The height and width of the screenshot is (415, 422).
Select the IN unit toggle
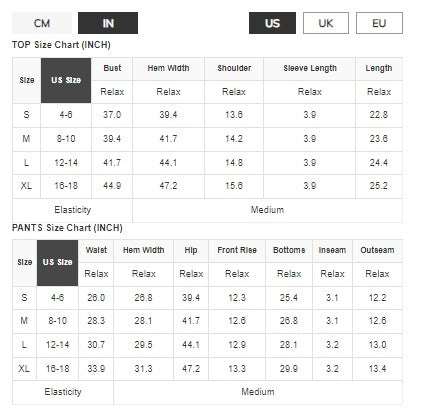[x=108, y=23]
